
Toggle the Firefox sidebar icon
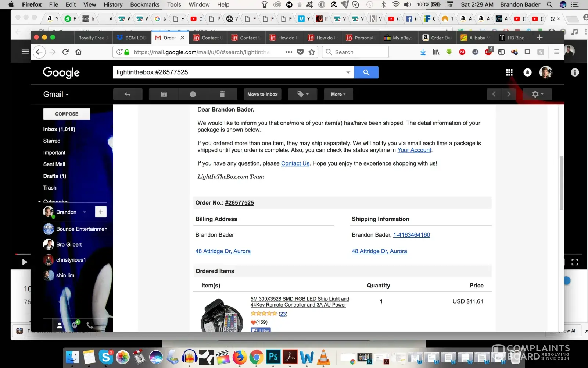pos(501,52)
